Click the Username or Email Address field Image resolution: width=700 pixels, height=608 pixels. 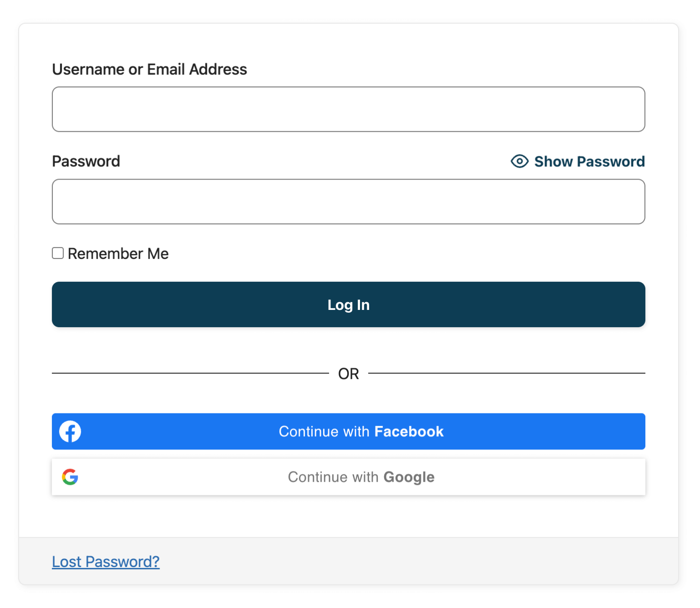[349, 109]
